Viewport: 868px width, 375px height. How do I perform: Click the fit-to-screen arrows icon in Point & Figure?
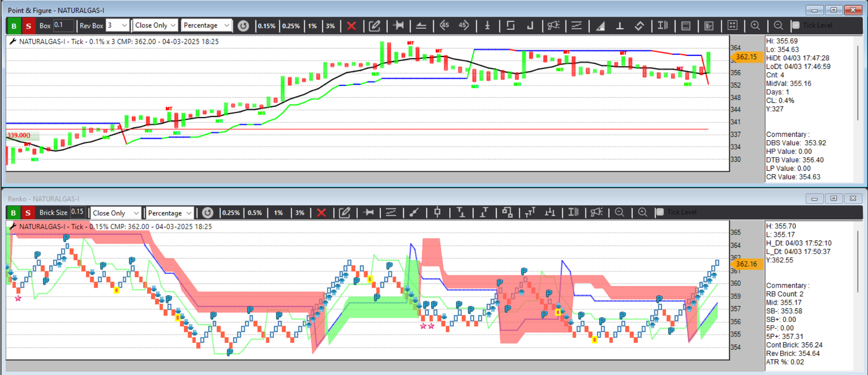(733, 25)
